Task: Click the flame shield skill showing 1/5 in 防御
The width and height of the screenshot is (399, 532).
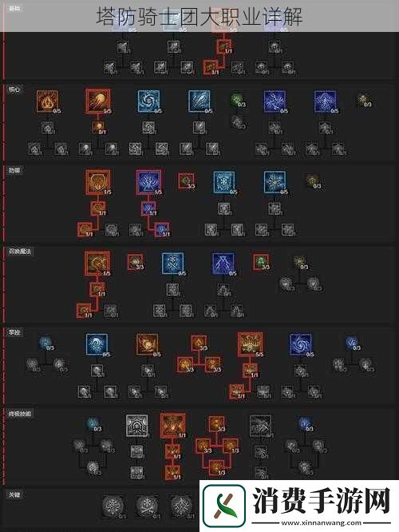Action: point(98,182)
